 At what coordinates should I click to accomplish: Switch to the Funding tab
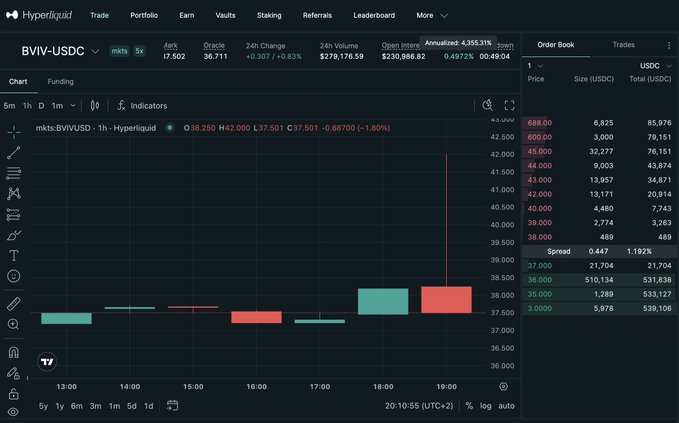click(60, 81)
